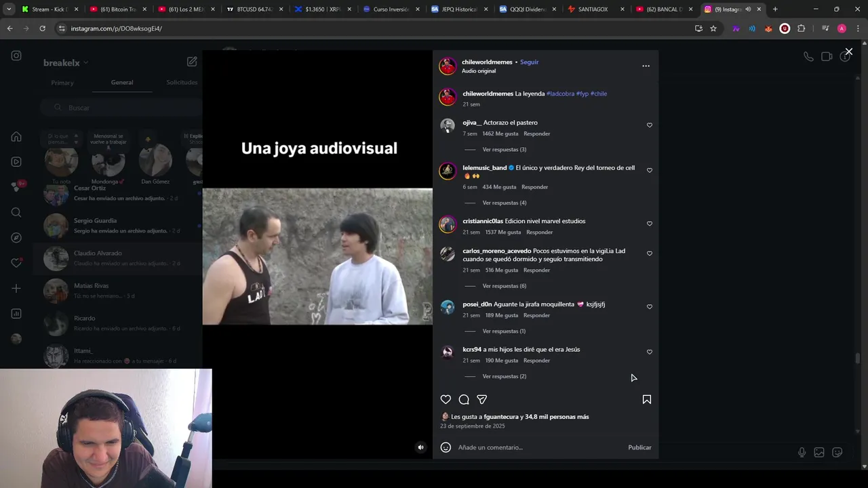868x488 pixels.
Task: Expand Ver respuestas (4) under lelemusic_band
Action: 504,203
